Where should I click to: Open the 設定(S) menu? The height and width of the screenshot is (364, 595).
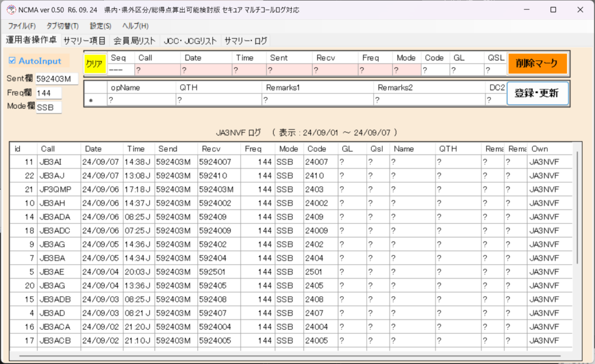pos(101,26)
